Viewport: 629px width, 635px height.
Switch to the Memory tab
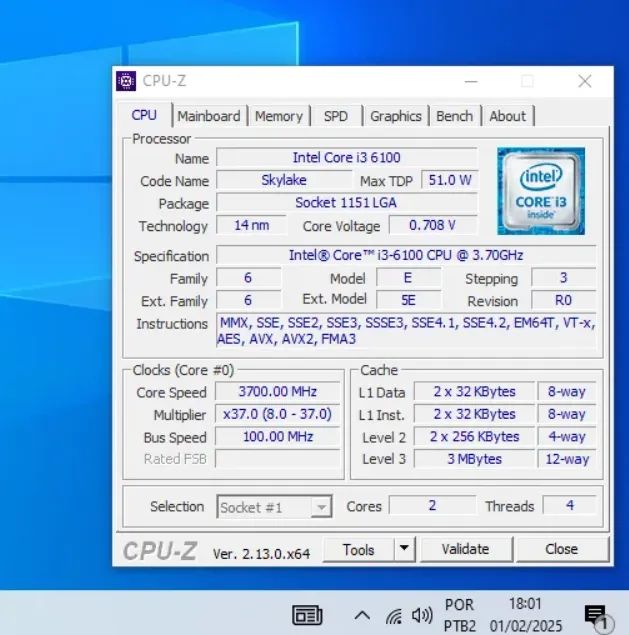tap(279, 116)
